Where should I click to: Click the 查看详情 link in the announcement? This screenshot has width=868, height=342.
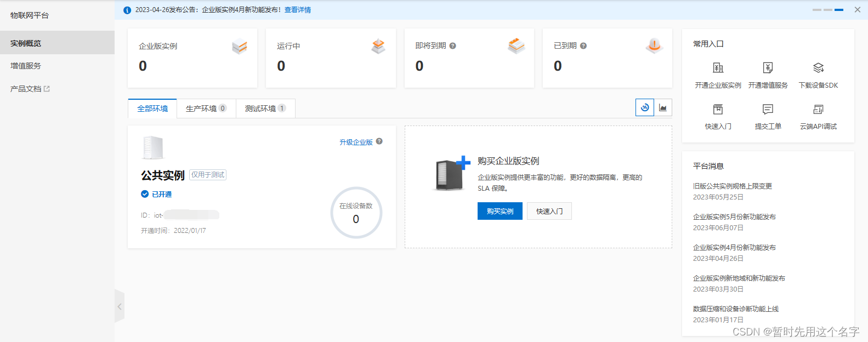pos(297,10)
